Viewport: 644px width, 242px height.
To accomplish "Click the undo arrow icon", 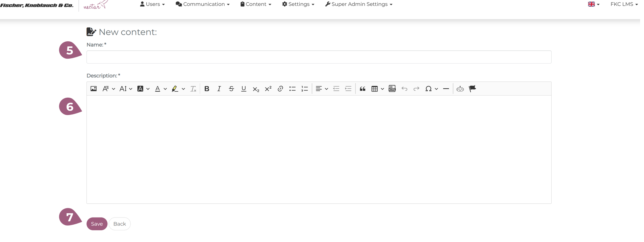I will point(404,89).
